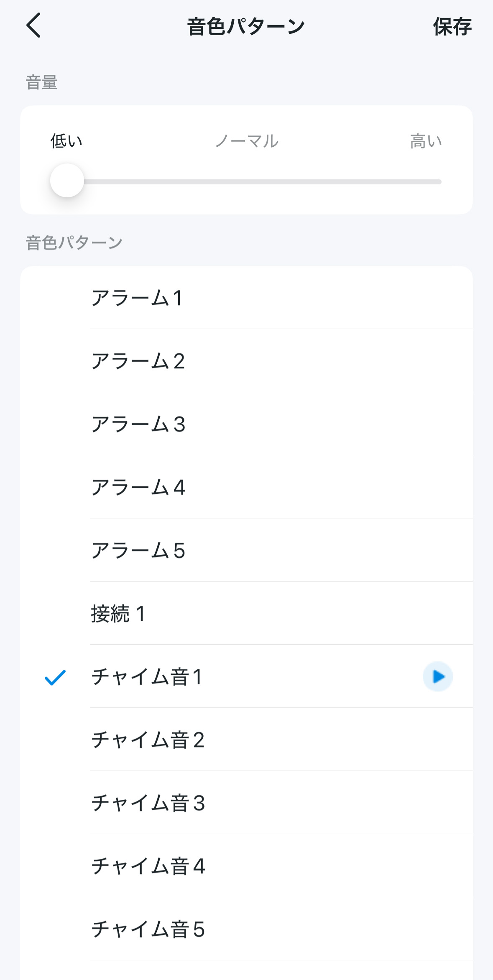This screenshot has width=493, height=980.
Task: Select アラーム1 tone pattern
Action: [247, 298]
